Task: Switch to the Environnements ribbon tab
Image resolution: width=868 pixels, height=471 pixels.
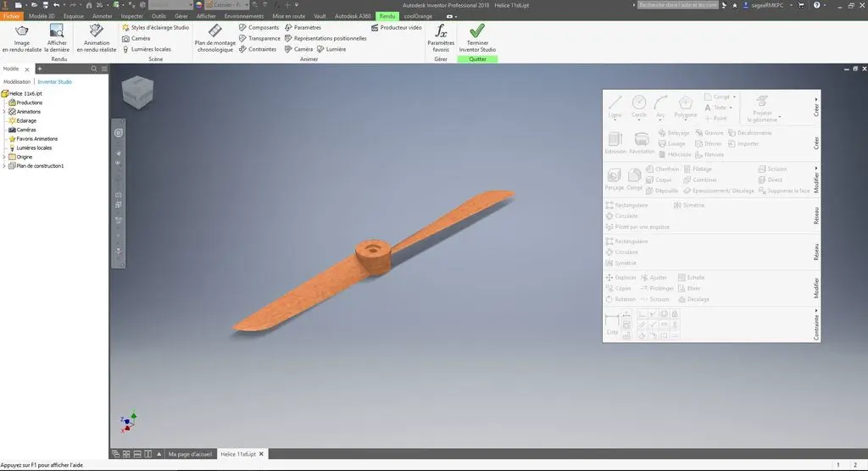Action: pos(244,16)
